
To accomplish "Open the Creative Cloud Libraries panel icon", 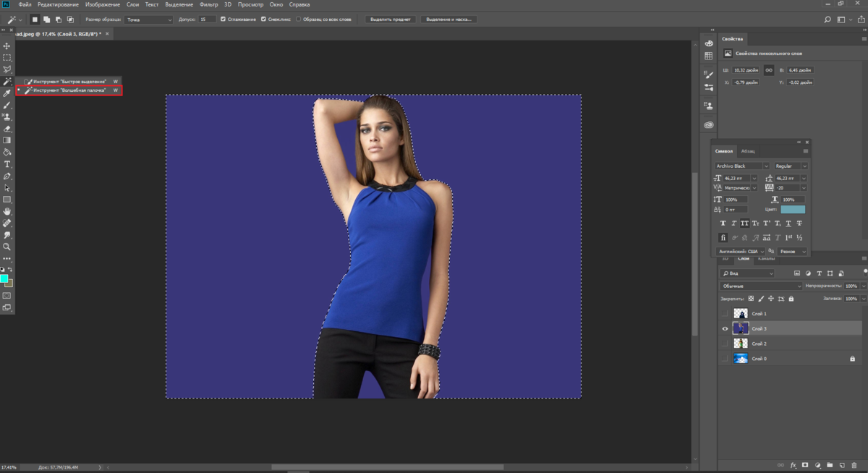I will [x=708, y=125].
